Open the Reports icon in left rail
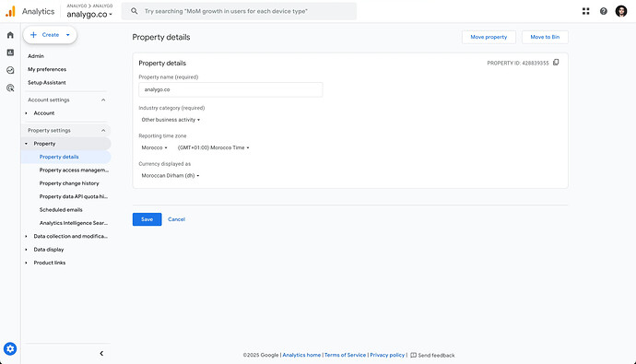 point(10,53)
